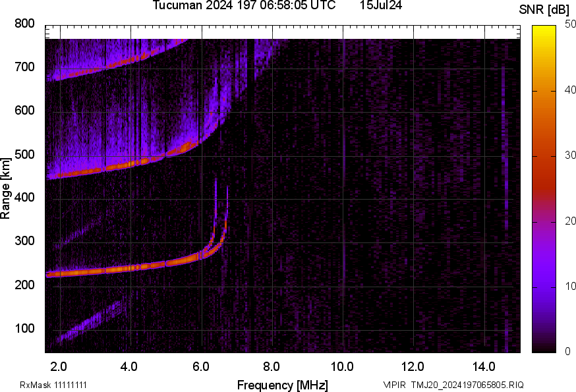
Task: Click the 'Range [km]' axis label
Action: [5, 189]
